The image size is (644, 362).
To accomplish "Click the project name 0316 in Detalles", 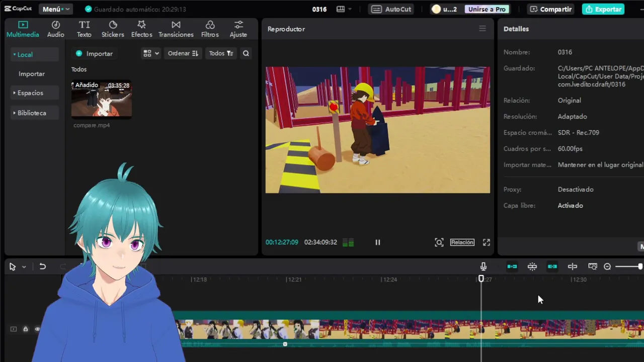I will point(565,52).
